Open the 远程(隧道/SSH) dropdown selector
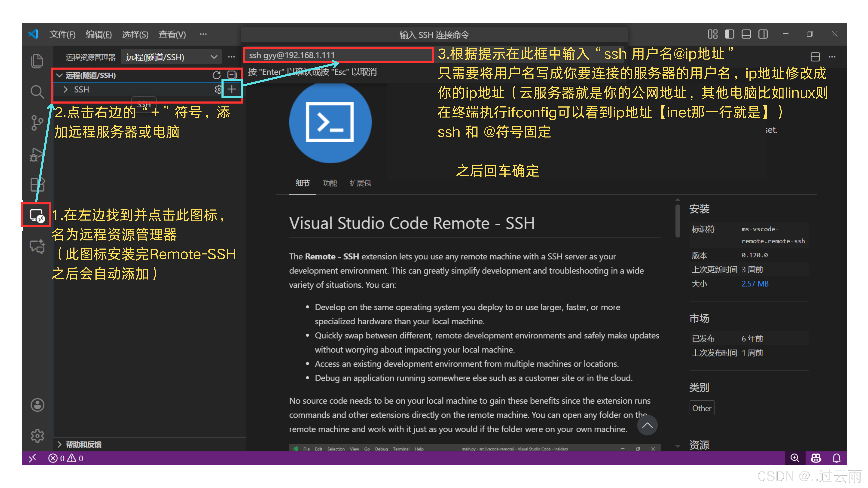 171,57
